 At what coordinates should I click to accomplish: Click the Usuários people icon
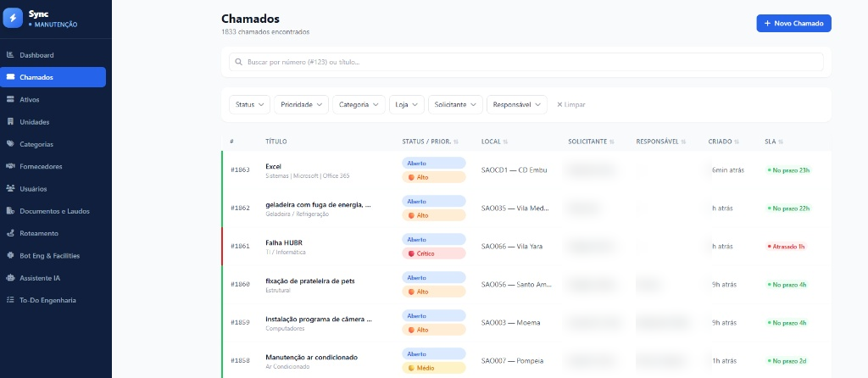(10, 189)
